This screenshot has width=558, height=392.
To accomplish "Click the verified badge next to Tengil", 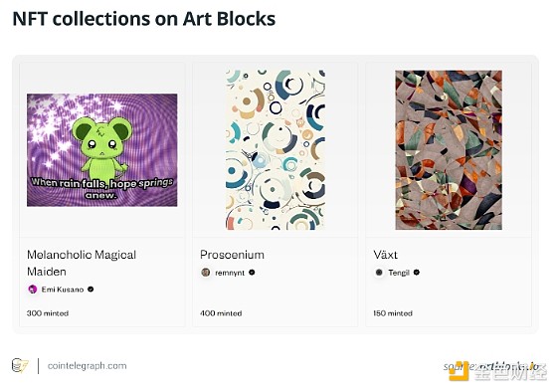I will coord(417,273).
